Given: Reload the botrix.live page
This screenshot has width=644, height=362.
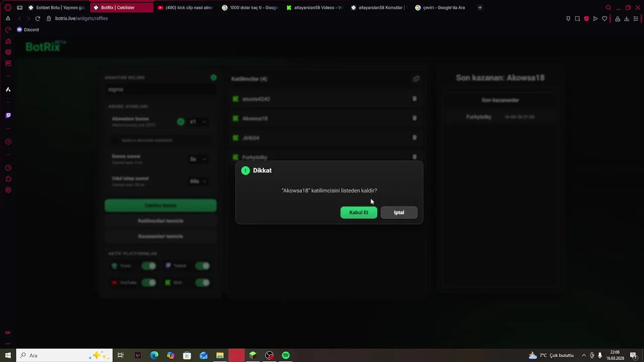Looking at the screenshot, I should coord(37,19).
